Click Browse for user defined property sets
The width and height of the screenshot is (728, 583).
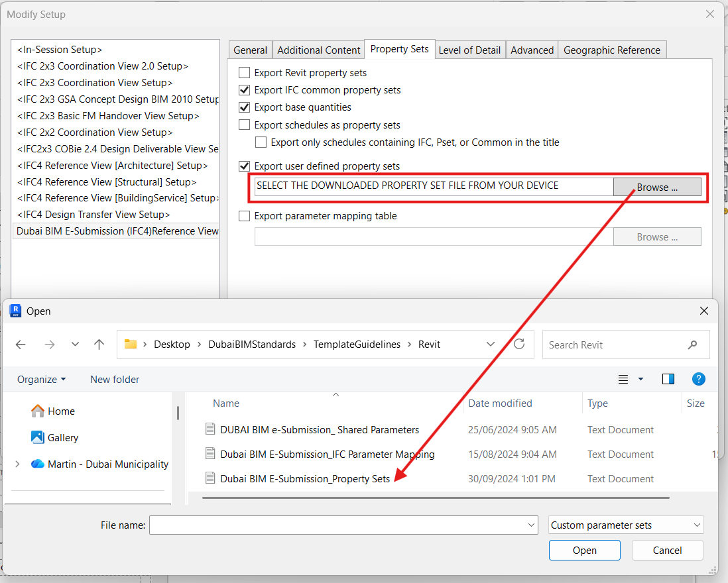[657, 187]
